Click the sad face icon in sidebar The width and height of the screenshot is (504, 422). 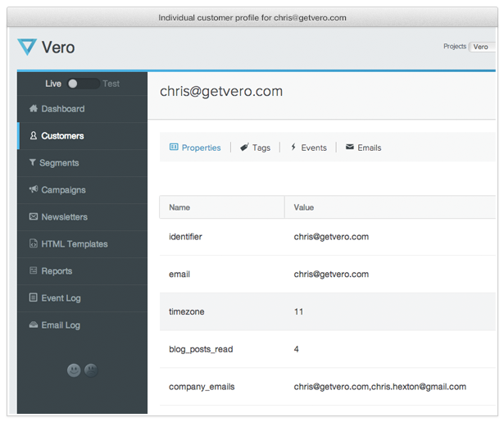90,370
